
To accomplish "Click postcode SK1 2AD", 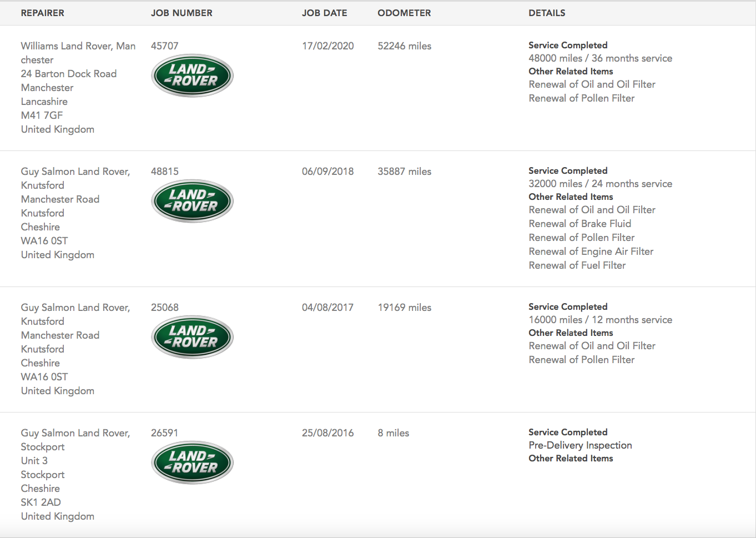I will coord(41,502).
